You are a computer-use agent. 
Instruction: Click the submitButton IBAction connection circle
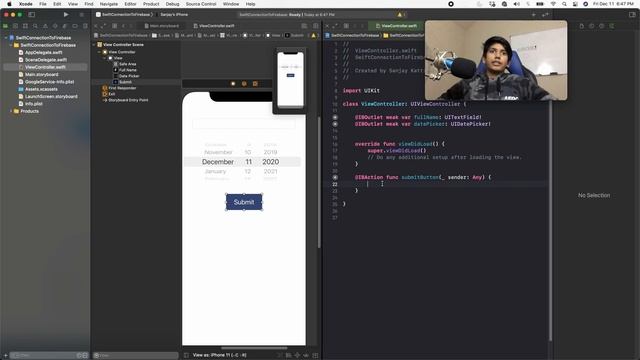coord(335,178)
